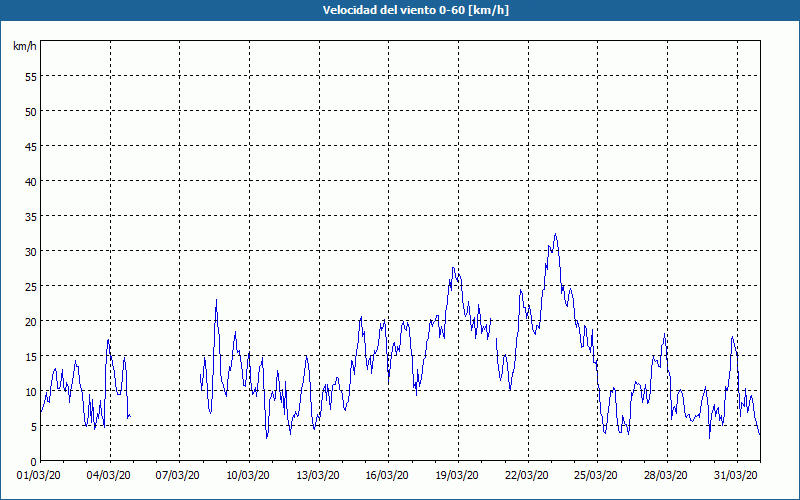Click the y-axis value 50
Viewport: 800px width, 500px height.
[x=31, y=112]
